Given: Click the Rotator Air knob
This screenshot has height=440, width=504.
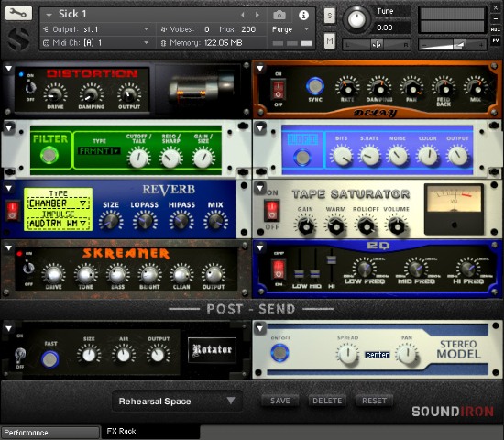Looking at the screenshot, I should [124, 355].
